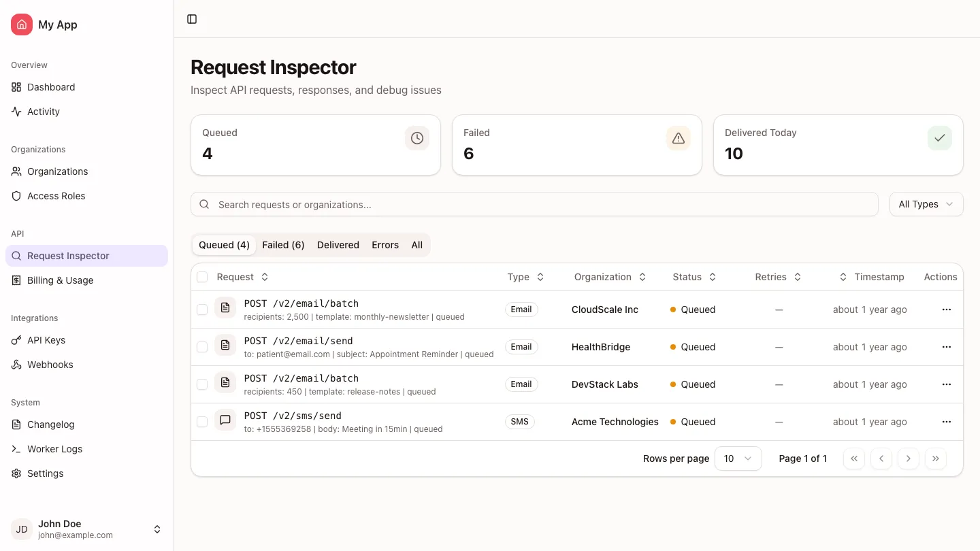
Task: Check the select-all checkbox in the table header
Action: (x=202, y=277)
